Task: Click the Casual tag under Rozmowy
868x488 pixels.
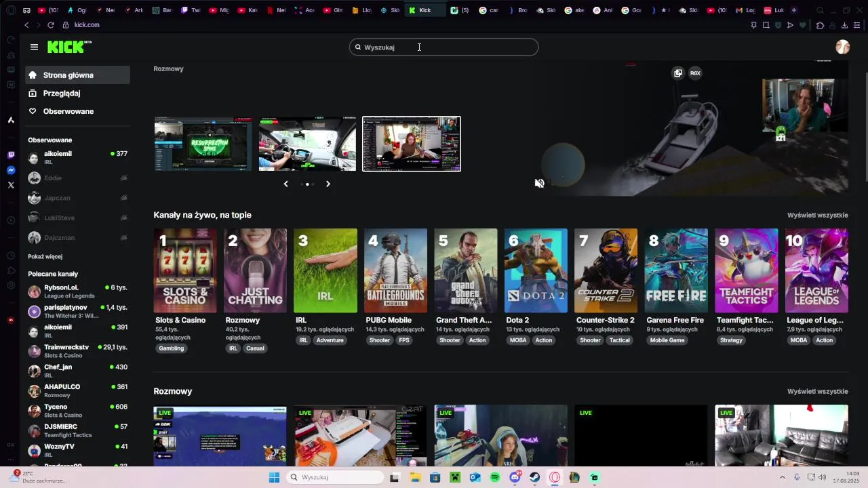Action: coord(255,348)
